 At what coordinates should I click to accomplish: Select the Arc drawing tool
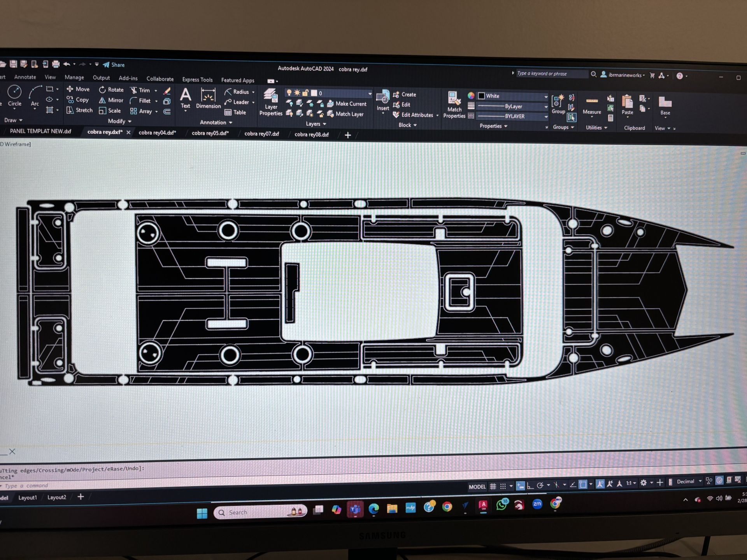[35, 96]
